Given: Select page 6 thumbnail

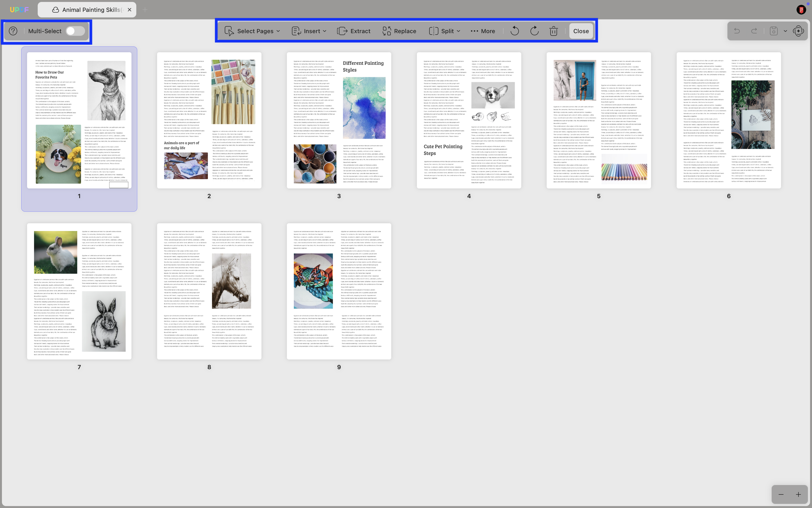Looking at the screenshot, I should pyautogui.click(x=729, y=120).
